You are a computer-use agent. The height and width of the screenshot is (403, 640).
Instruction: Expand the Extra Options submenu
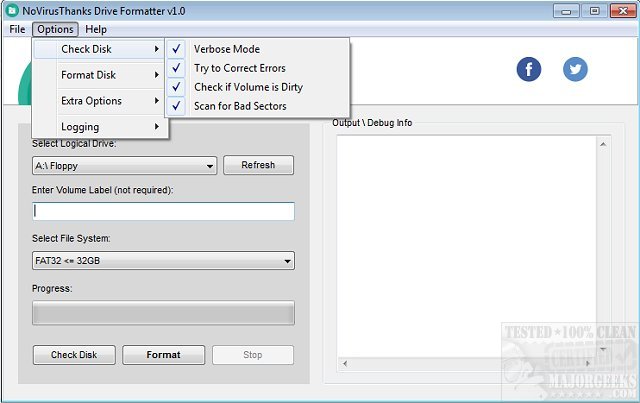point(99,101)
